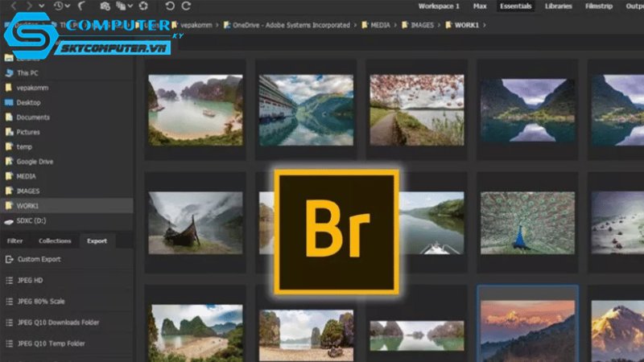Select the bay with islands thumbnail
The height and width of the screenshot is (362, 644).
coord(196,110)
